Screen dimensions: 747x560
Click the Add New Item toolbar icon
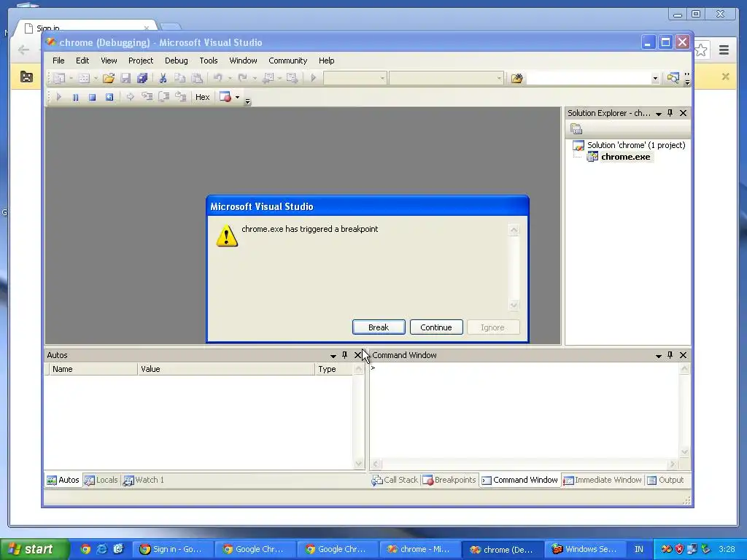click(x=84, y=78)
